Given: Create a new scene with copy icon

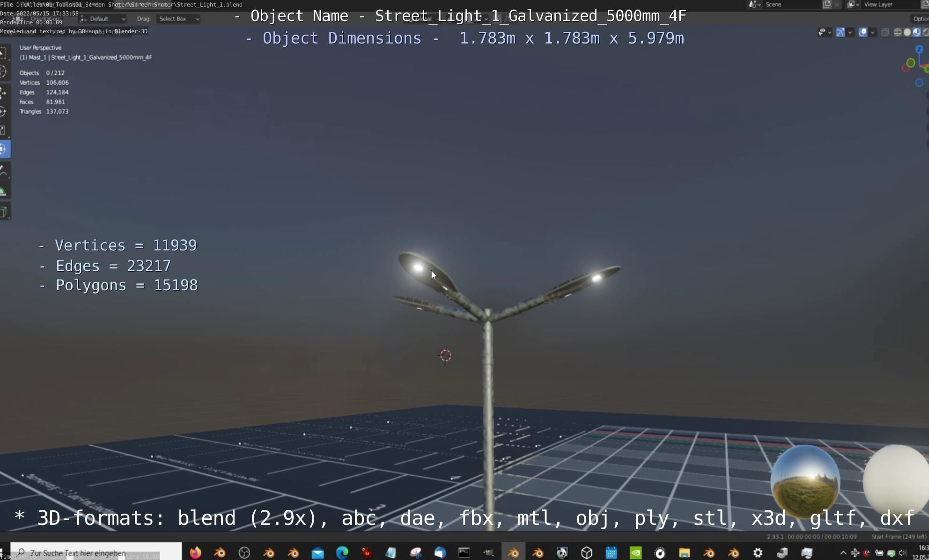Looking at the screenshot, I should coord(827,4).
